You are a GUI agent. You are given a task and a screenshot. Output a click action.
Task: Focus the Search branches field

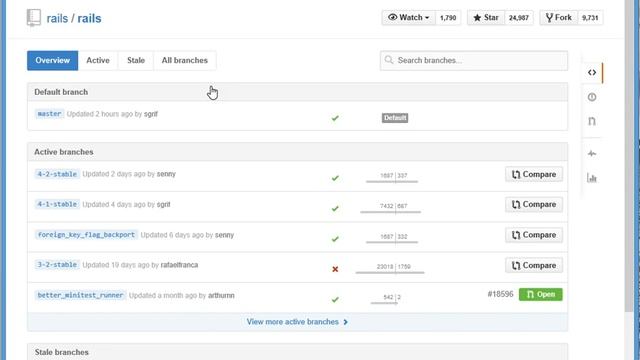[x=474, y=60]
